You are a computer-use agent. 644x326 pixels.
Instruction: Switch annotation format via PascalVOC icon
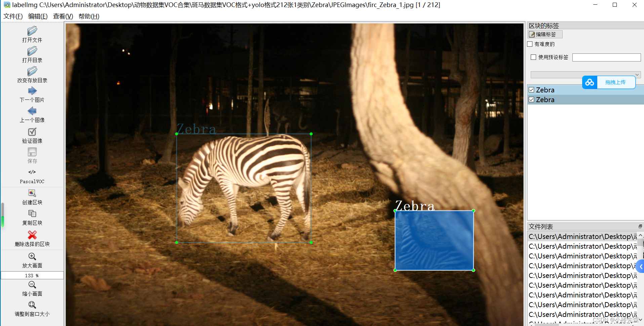click(32, 172)
